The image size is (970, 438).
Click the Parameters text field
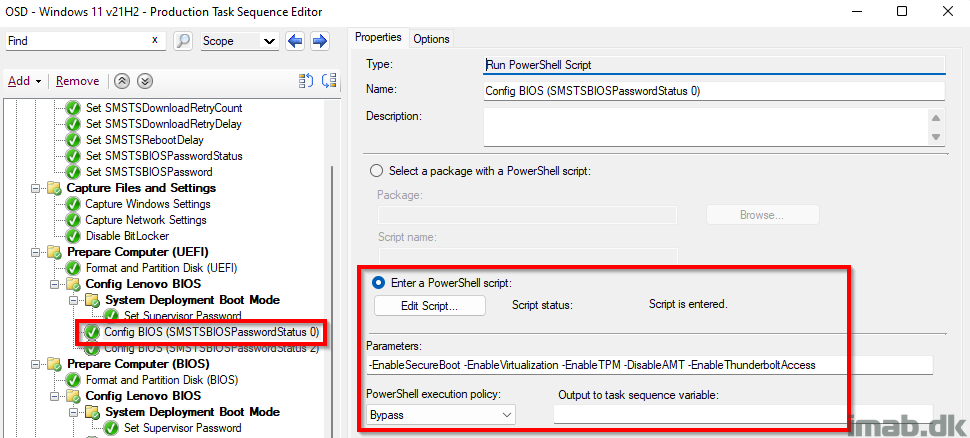pyautogui.click(x=649, y=365)
